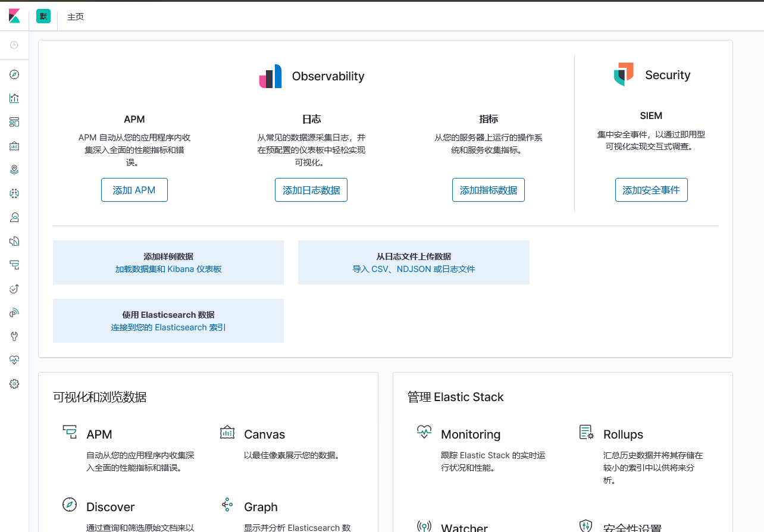Show recently viewed items clock icon

[14, 45]
